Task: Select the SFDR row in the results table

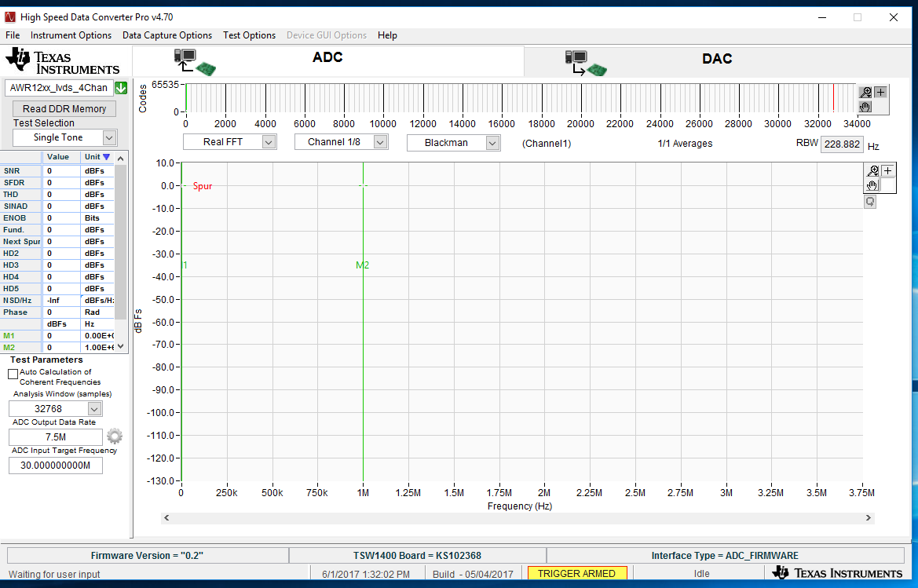Action: (x=57, y=183)
